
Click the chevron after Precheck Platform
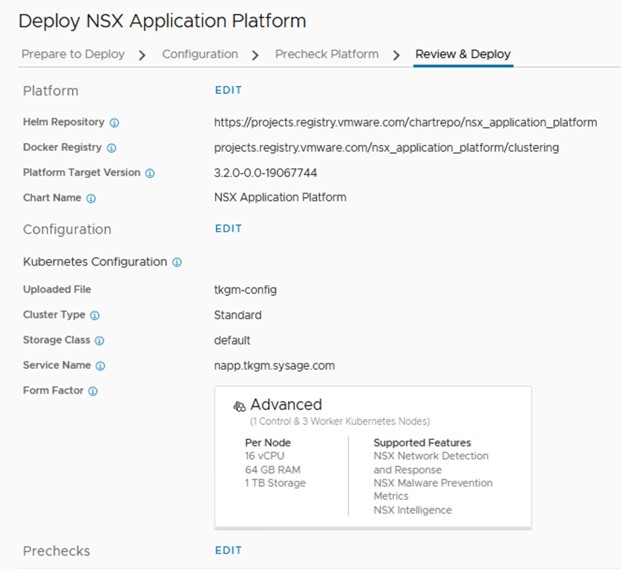point(397,54)
